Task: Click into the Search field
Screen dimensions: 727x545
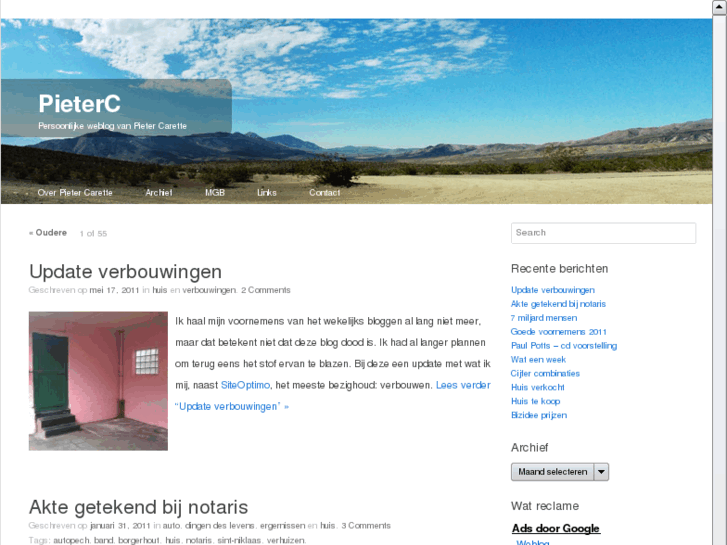Action: click(x=603, y=233)
